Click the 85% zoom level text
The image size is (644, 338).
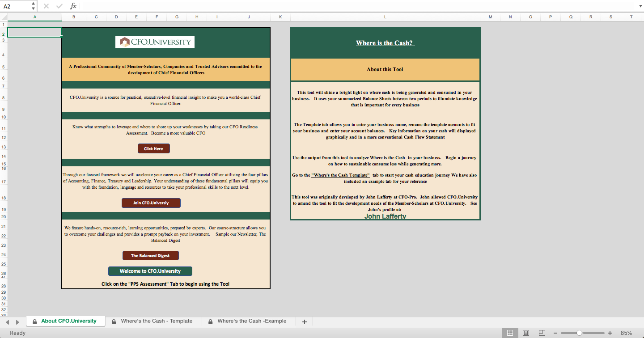tap(626, 333)
